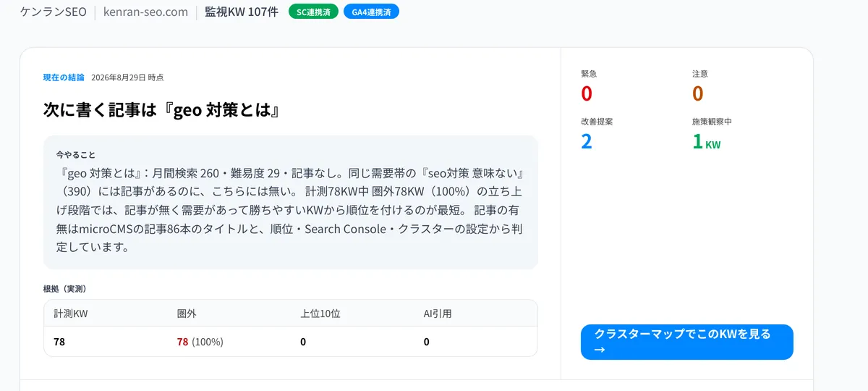Click the 緊急 count of 0

tap(587, 93)
